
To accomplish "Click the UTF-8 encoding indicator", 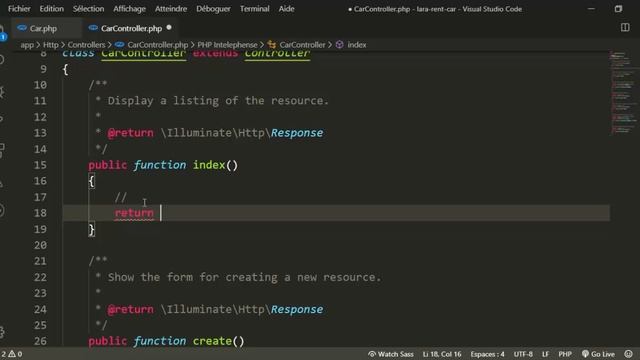I will click(x=523, y=354).
